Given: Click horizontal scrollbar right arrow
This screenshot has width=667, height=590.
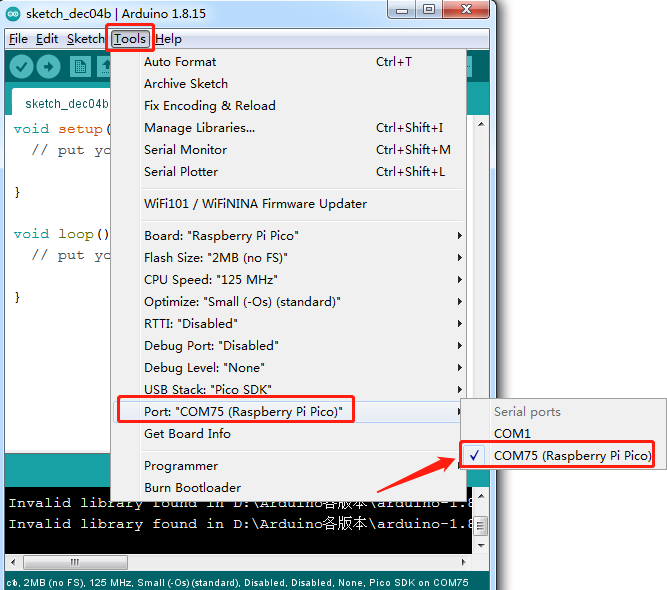Looking at the screenshot, I should point(464,562).
